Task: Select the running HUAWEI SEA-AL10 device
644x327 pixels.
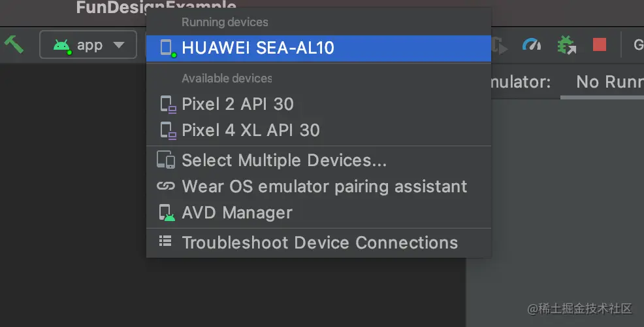Action: coord(319,48)
